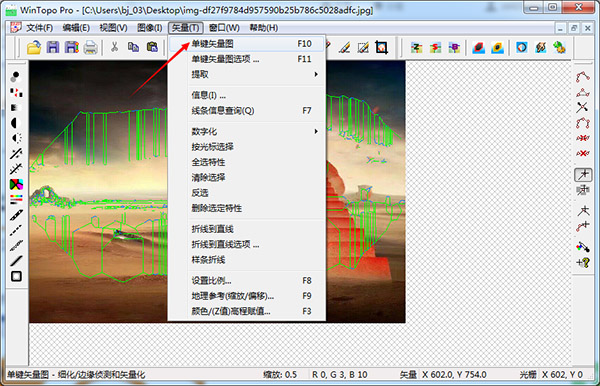Select the black-and-grey circles threshold tool
The height and width of the screenshot is (386, 600).
[15, 77]
